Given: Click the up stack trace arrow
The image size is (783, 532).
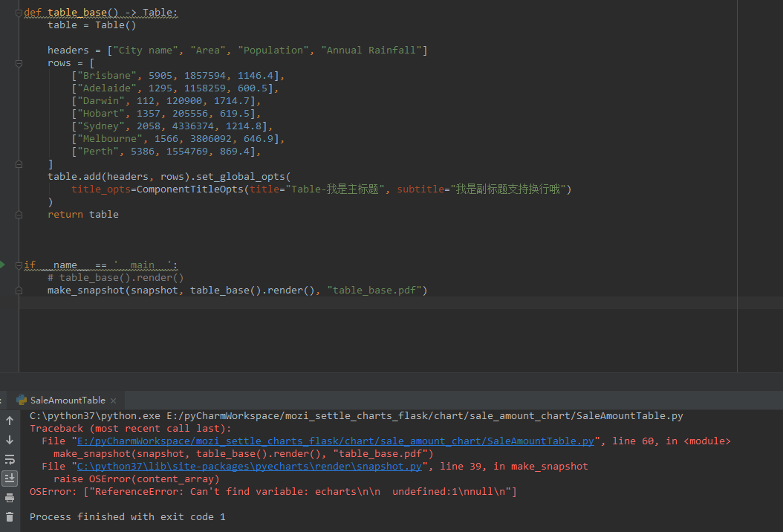Looking at the screenshot, I should (10, 421).
